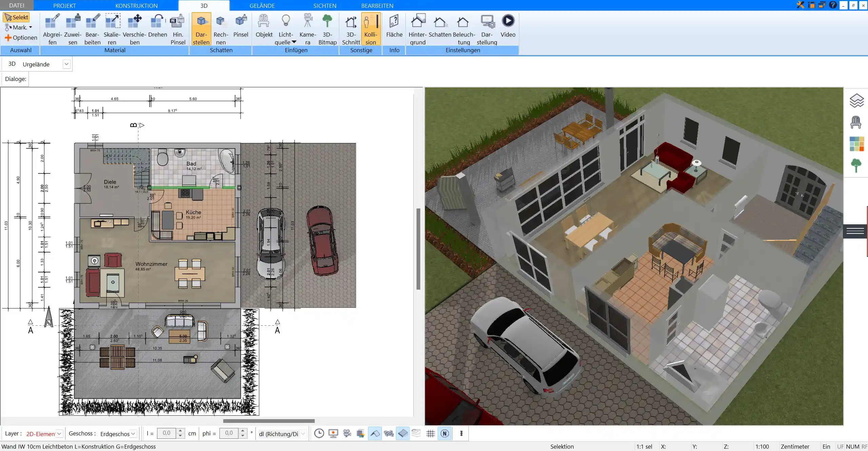
Task: Click the Zuweisen material tool
Action: pyautogui.click(x=73, y=29)
